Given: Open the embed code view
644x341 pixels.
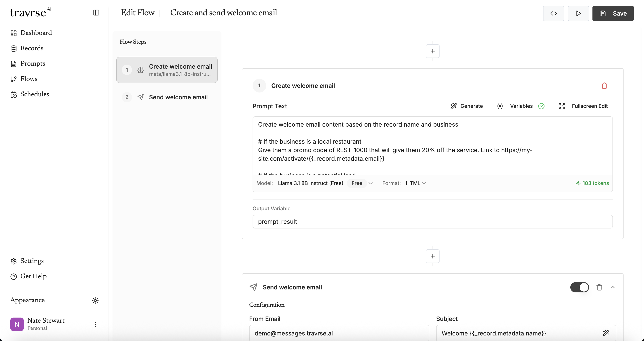Looking at the screenshot, I should [554, 13].
